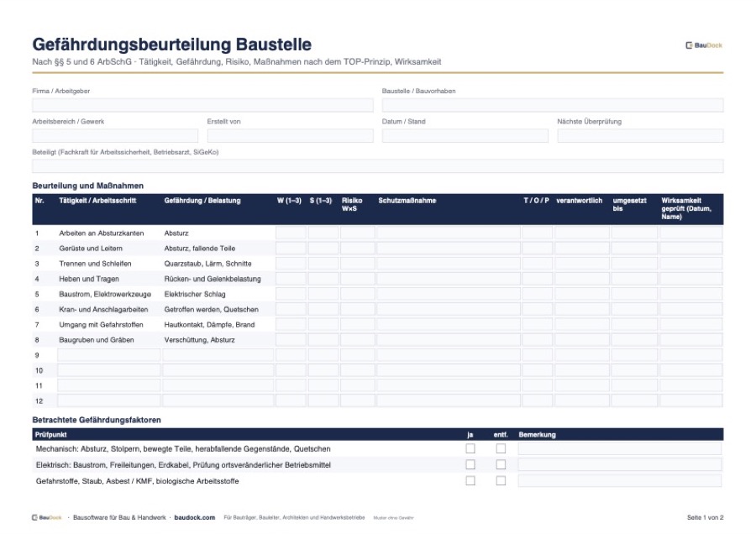This screenshot has width=756, height=534.
Task: Click 'Absturz, fallende Teile' hazard text
Action: pyautogui.click(x=200, y=249)
